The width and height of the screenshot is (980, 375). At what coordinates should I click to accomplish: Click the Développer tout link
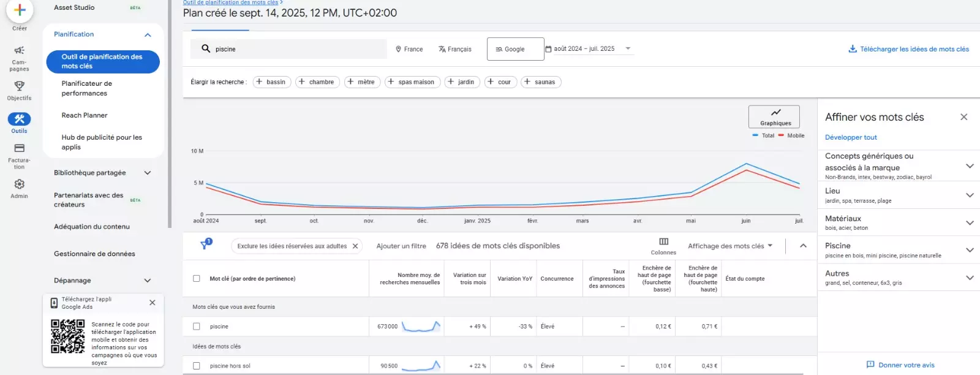851,137
